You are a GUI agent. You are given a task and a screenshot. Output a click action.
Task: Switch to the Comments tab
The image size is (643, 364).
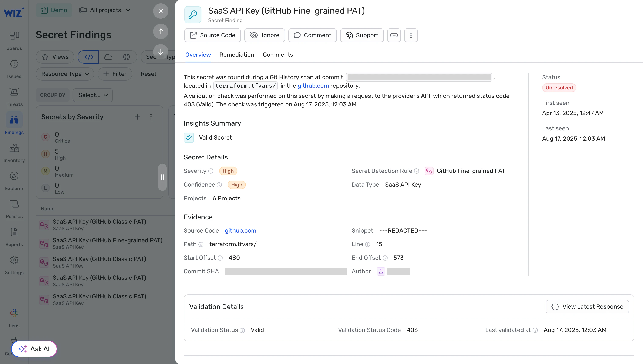pos(277,55)
